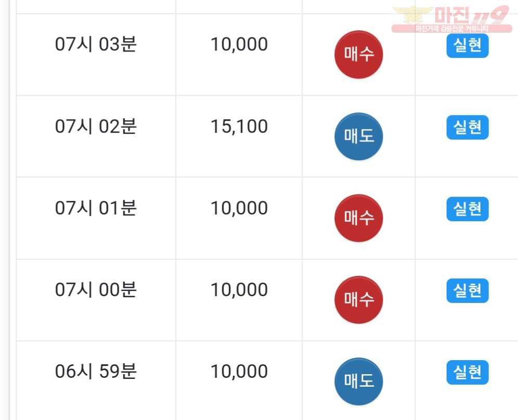Click the 10,000 amount in 06시 59분 row
The width and height of the screenshot is (518, 420).
(x=239, y=372)
